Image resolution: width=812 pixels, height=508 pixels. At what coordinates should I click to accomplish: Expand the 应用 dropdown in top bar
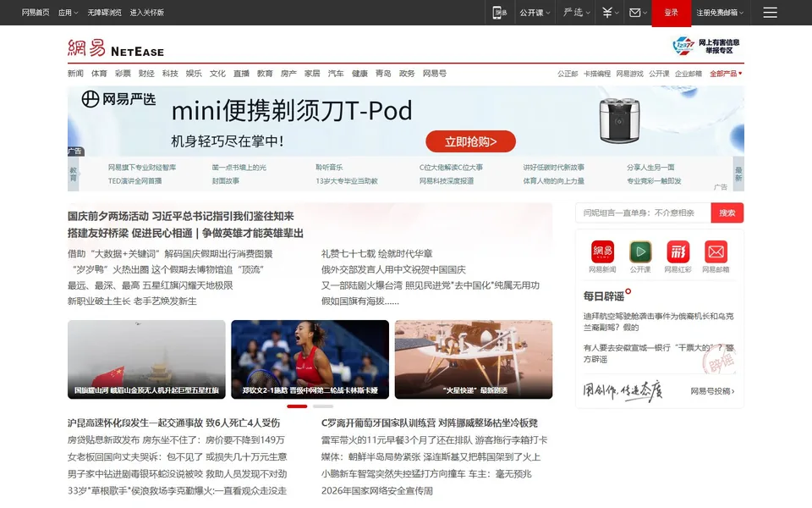68,13
